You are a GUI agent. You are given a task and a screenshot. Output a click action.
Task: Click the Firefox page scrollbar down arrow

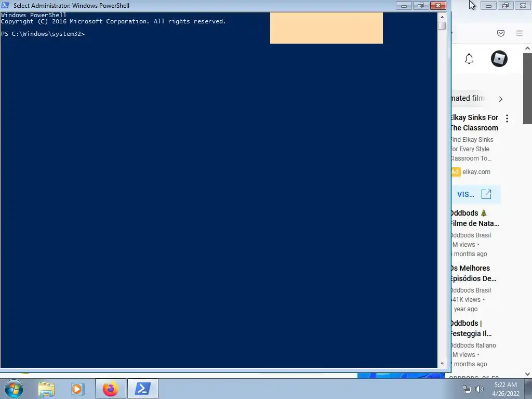pos(527,374)
